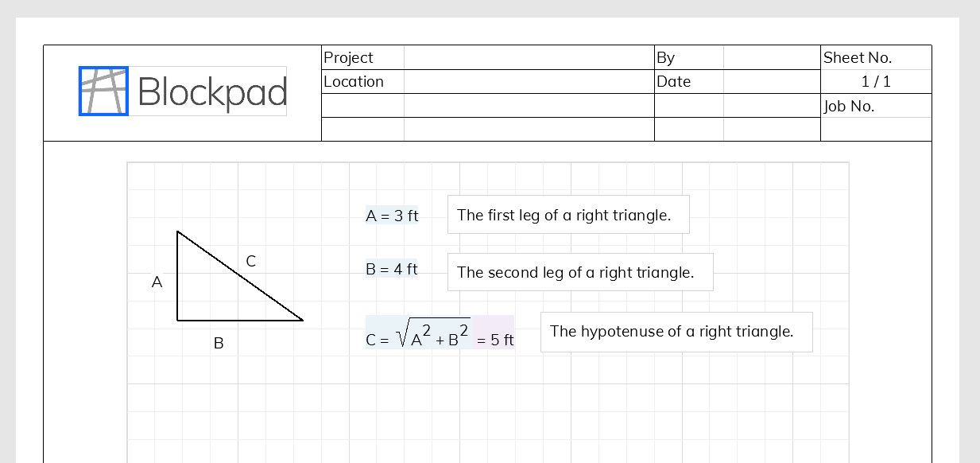Click the result value = 5 ft
Screen dimensions: 980x463
click(495, 340)
